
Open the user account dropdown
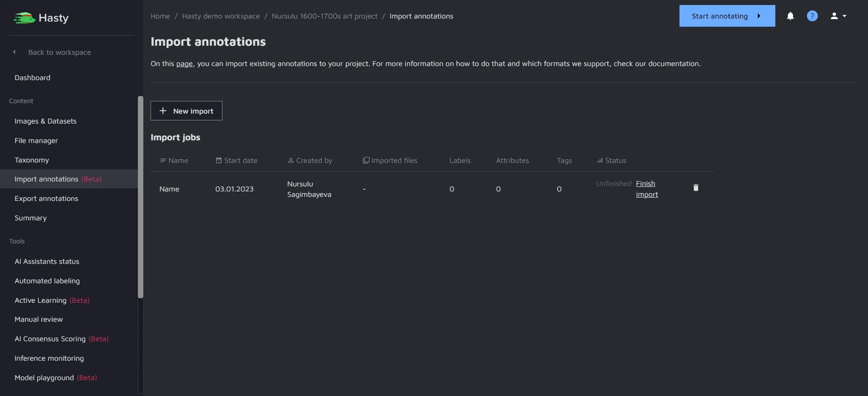(x=838, y=16)
